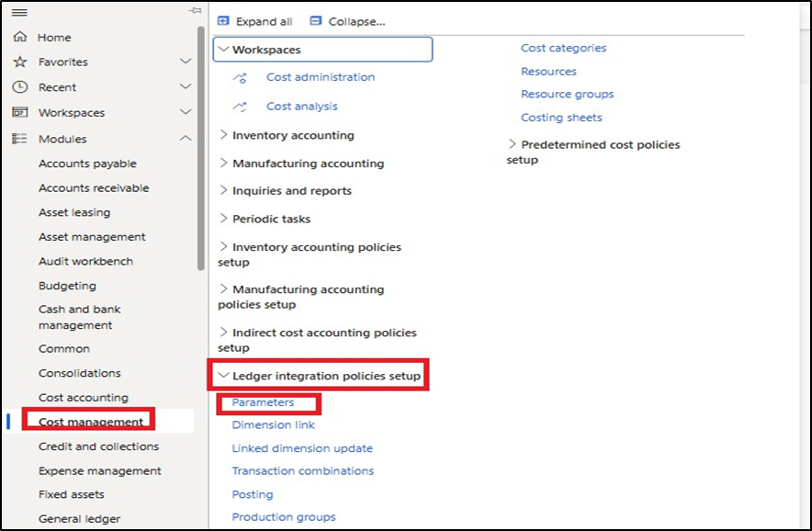Image resolution: width=812 pixels, height=531 pixels.
Task: Click the hamburger menu icon
Action: (x=18, y=11)
